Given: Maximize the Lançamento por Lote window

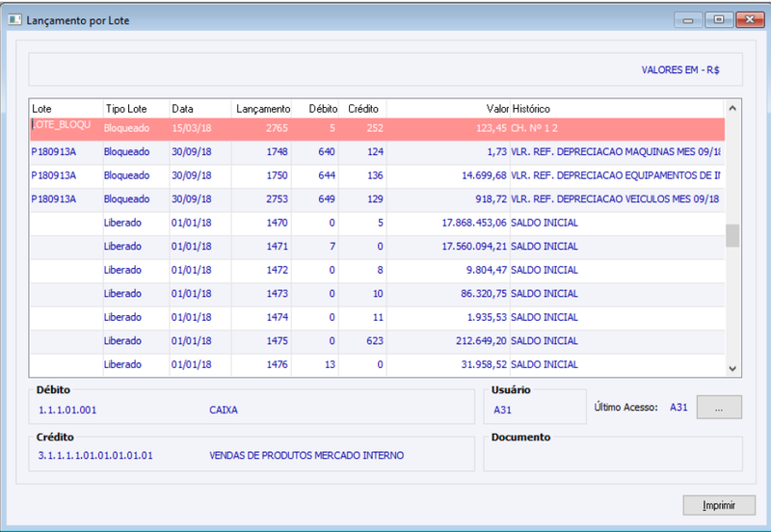Looking at the screenshot, I should (x=719, y=19).
